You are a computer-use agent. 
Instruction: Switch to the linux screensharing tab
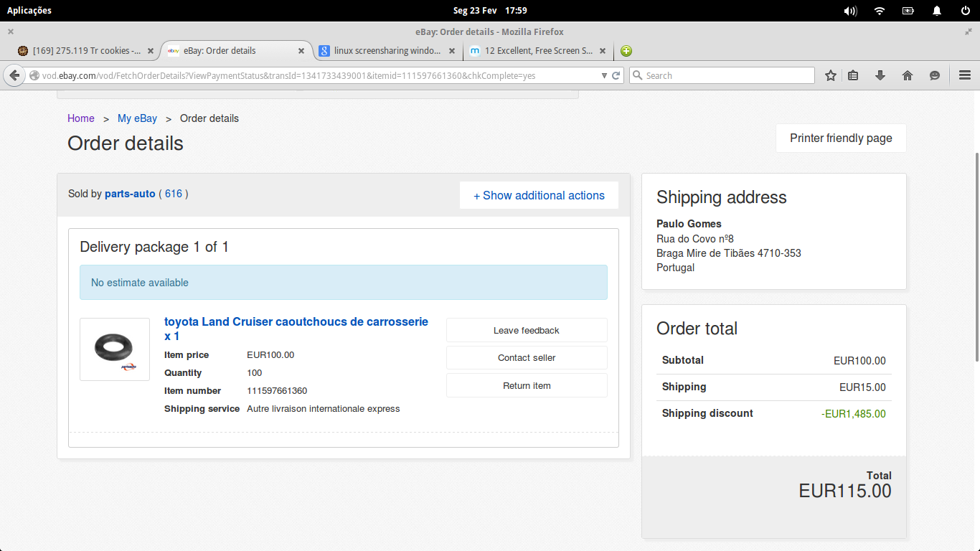pos(387,51)
